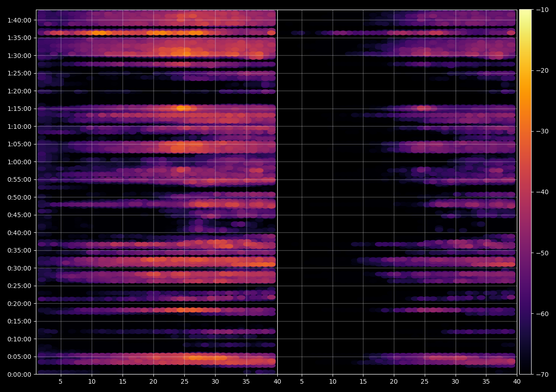Viewport: 556px width, 392px height.
Task: Click the 1:40:00 y-axis tick label
Action: point(19,20)
